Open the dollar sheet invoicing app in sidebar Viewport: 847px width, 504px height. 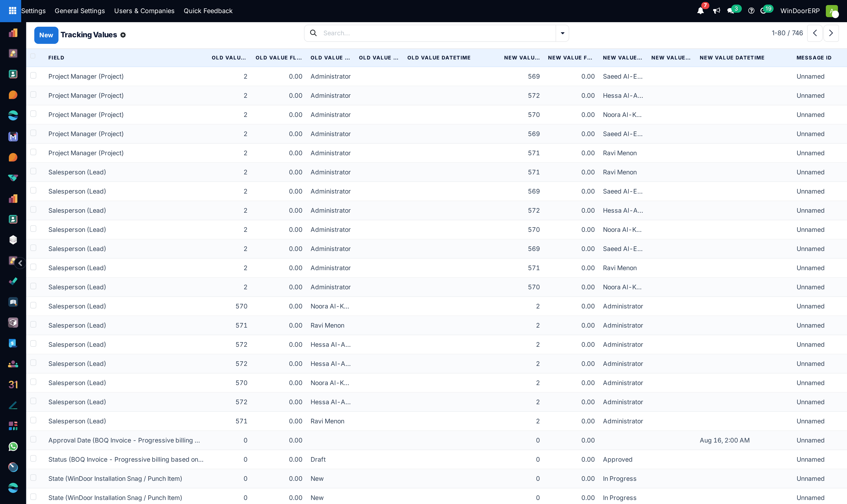[13, 343]
